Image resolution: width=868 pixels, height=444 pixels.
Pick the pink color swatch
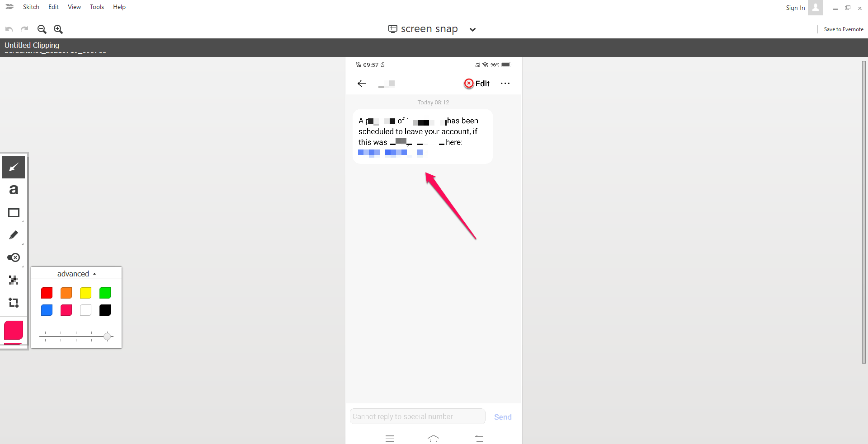[x=66, y=310]
